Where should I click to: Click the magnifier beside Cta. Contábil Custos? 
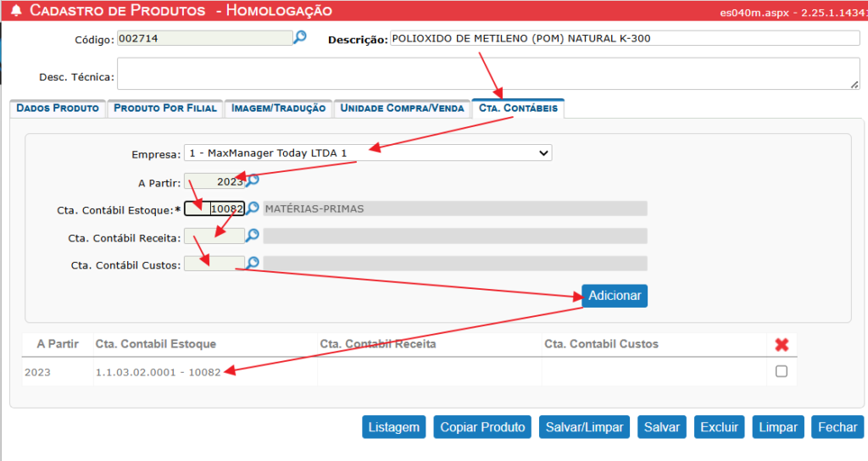pyautogui.click(x=253, y=264)
